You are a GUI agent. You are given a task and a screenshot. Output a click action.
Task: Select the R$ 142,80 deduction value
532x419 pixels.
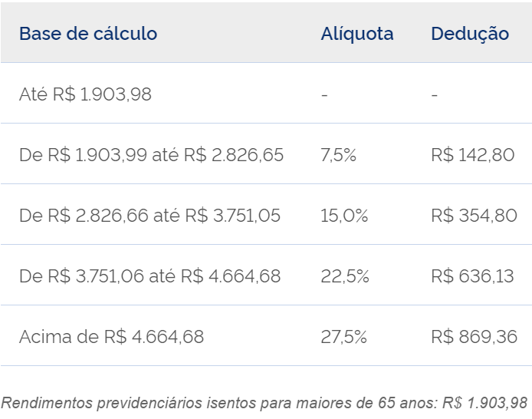pos(472,155)
